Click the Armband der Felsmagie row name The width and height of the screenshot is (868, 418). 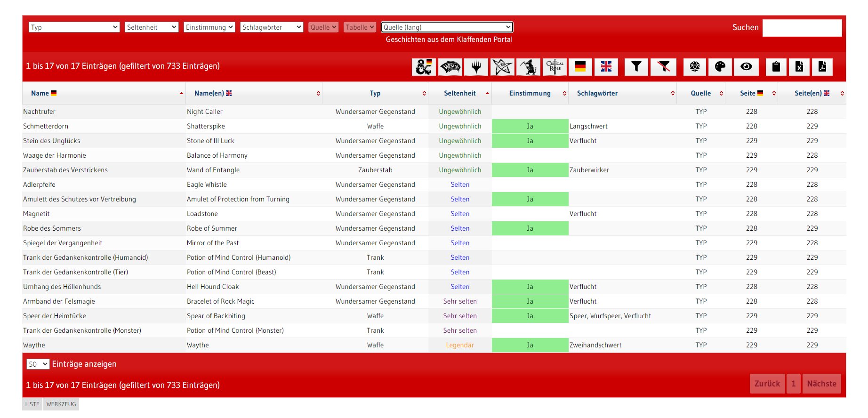coord(59,301)
